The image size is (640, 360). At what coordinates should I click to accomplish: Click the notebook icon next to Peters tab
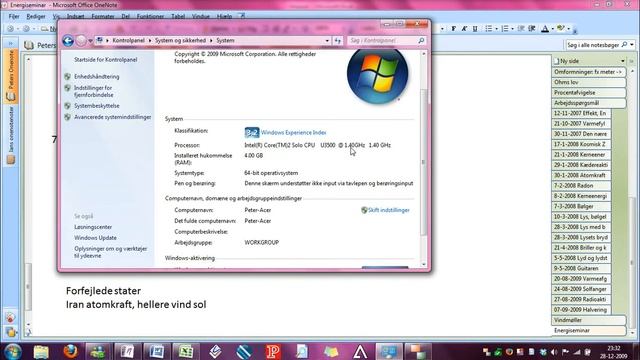click(x=29, y=45)
